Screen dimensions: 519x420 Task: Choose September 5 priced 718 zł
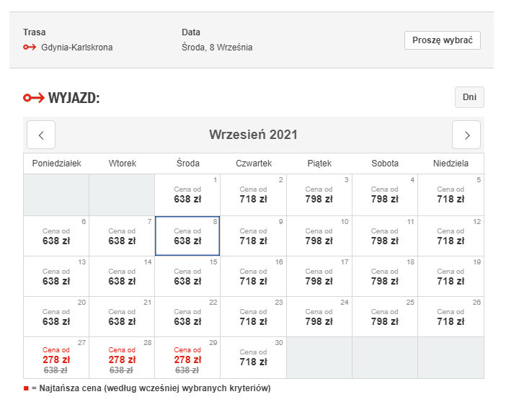point(451,195)
